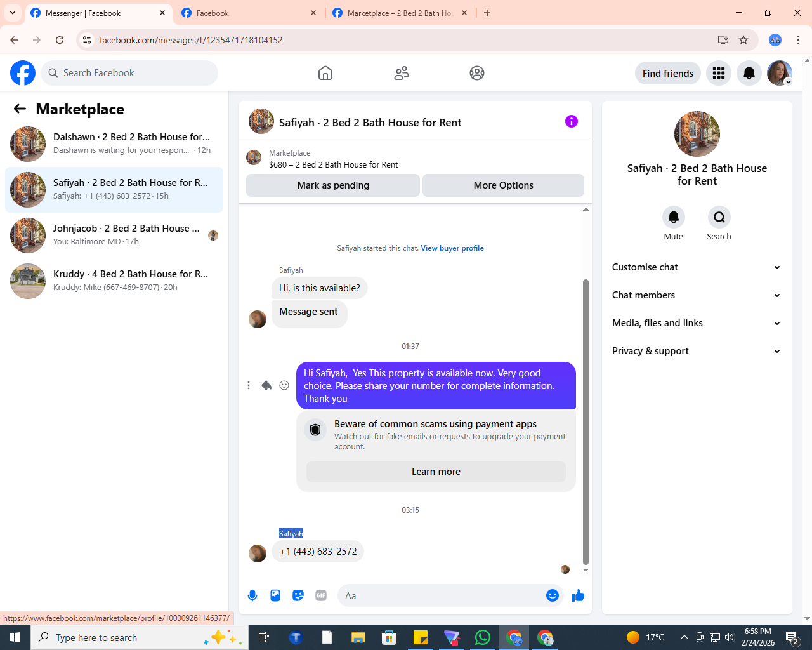
Task: Click Windows taskbar search box
Action: (x=140, y=637)
